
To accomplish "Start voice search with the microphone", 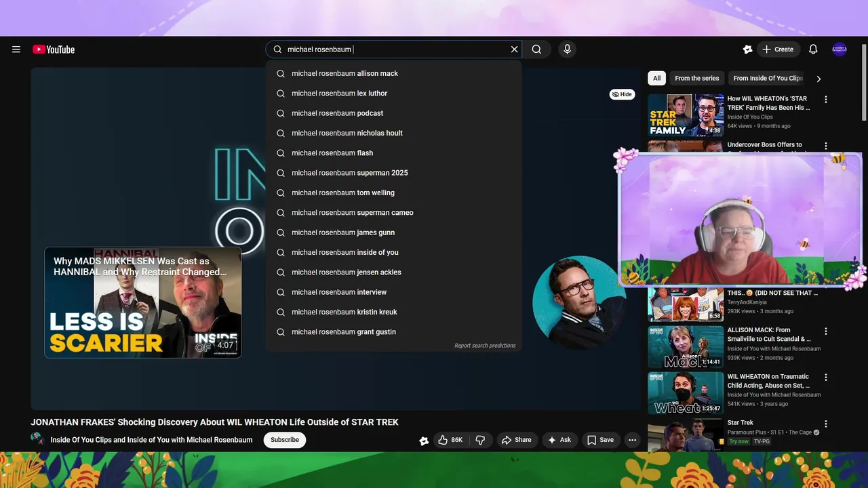I will pos(568,49).
